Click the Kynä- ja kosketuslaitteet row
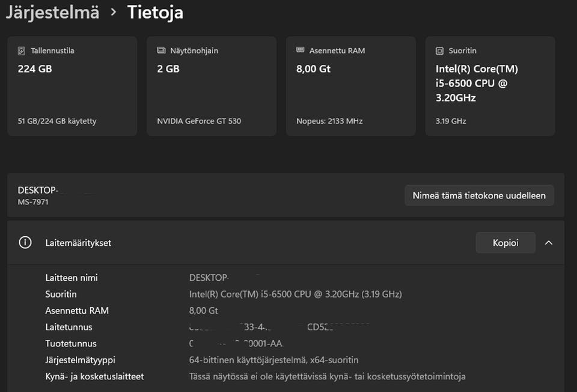This screenshot has width=577, height=392. point(94,376)
